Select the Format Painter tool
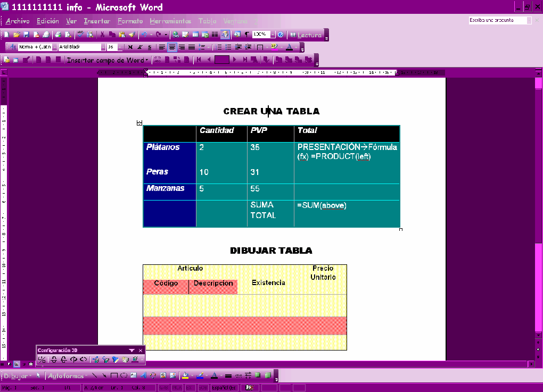Image resolution: width=543 pixels, height=392 pixels. click(132, 35)
